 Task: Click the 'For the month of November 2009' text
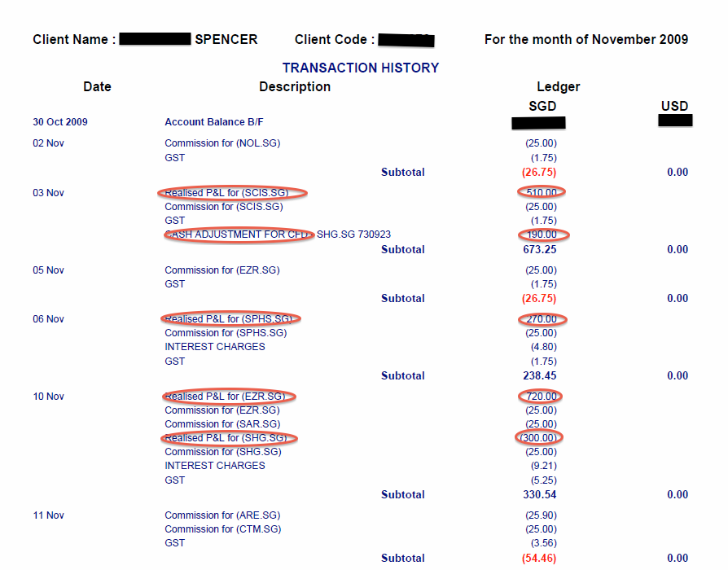pyautogui.click(x=585, y=40)
